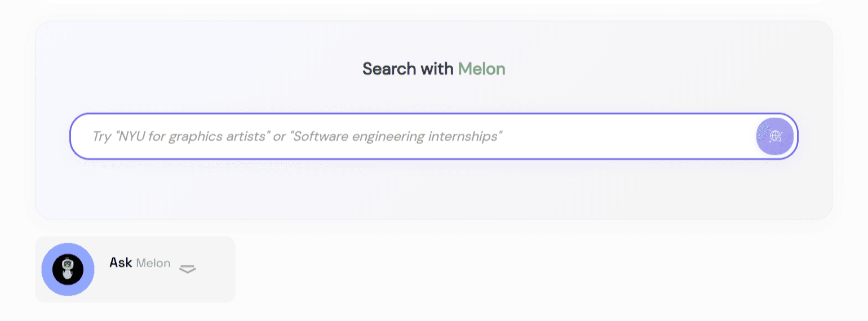868x321 pixels.
Task: Click the gray "Melon" text beside Ask
Action: pyautogui.click(x=153, y=263)
